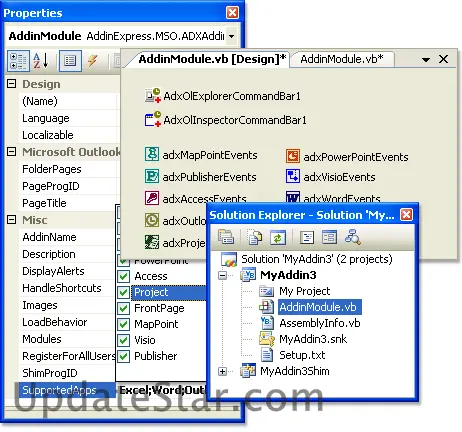Select the AdxOlExplorerCommandBar1 component icon
Image resolution: width=462 pixels, height=432 pixels.
(x=153, y=96)
